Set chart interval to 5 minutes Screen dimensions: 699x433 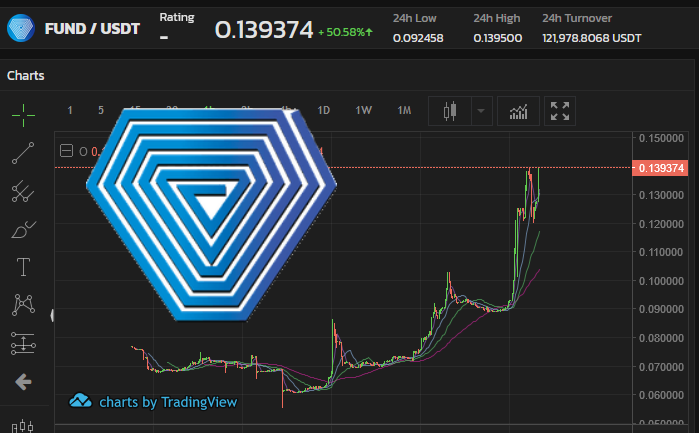101,110
